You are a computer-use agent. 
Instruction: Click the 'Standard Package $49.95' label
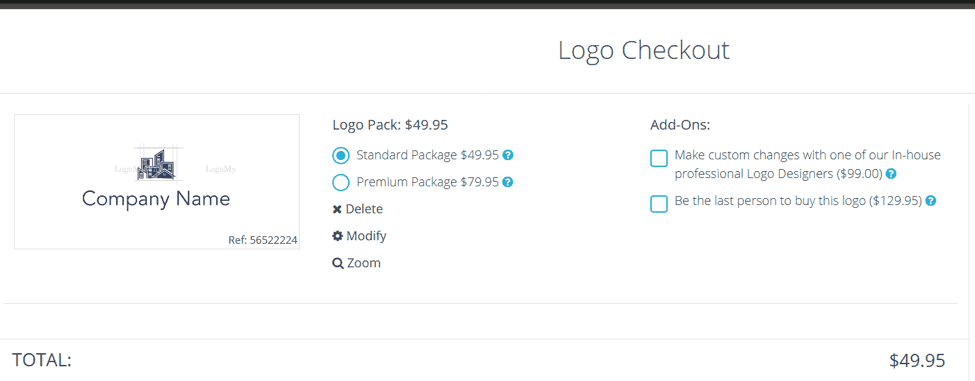click(x=428, y=155)
